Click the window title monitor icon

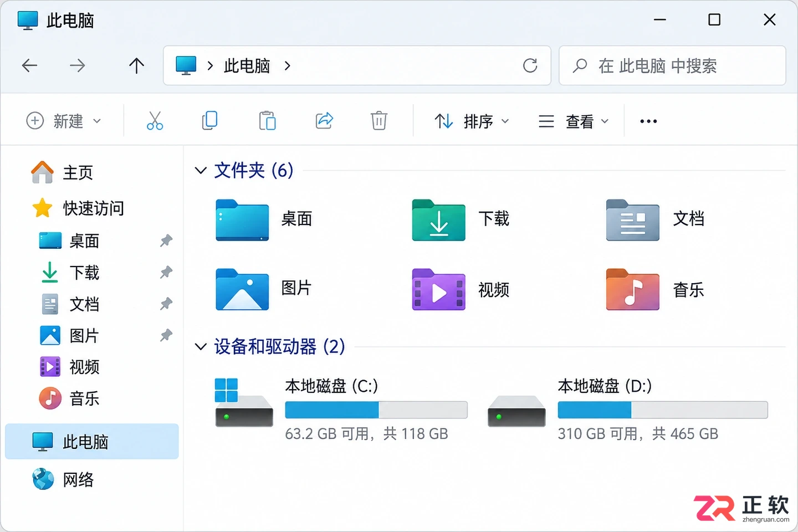[x=28, y=21]
